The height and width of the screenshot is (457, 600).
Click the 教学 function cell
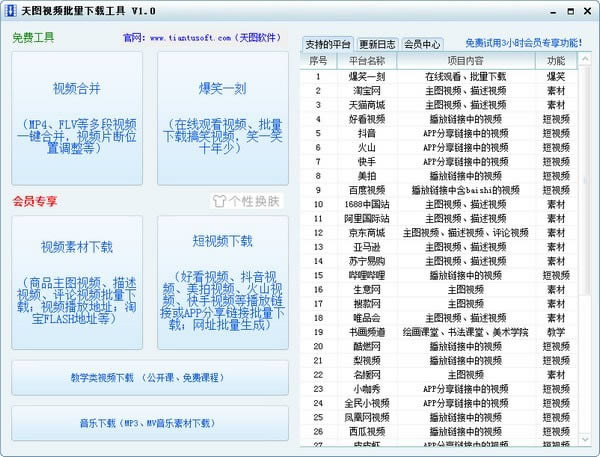coord(556,332)
